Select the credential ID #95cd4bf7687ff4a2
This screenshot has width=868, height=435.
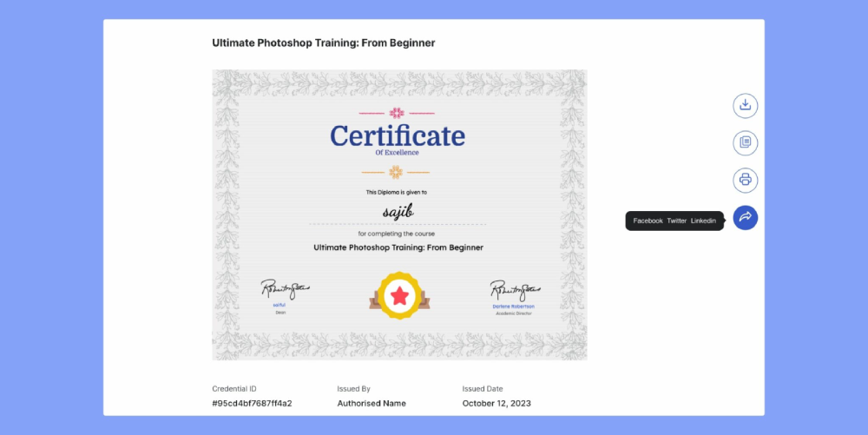click(x=252, y=404)
